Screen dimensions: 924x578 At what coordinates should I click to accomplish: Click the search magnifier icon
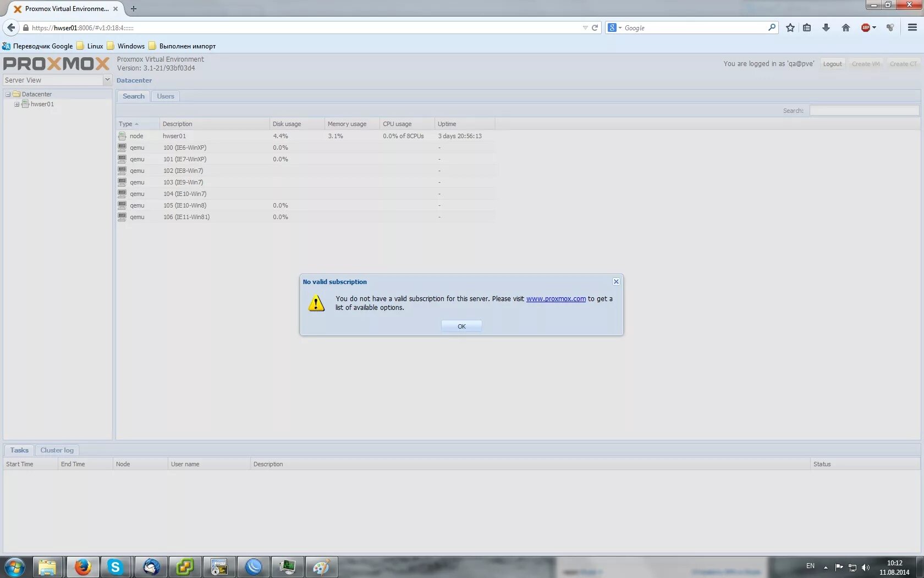point(772,27)
